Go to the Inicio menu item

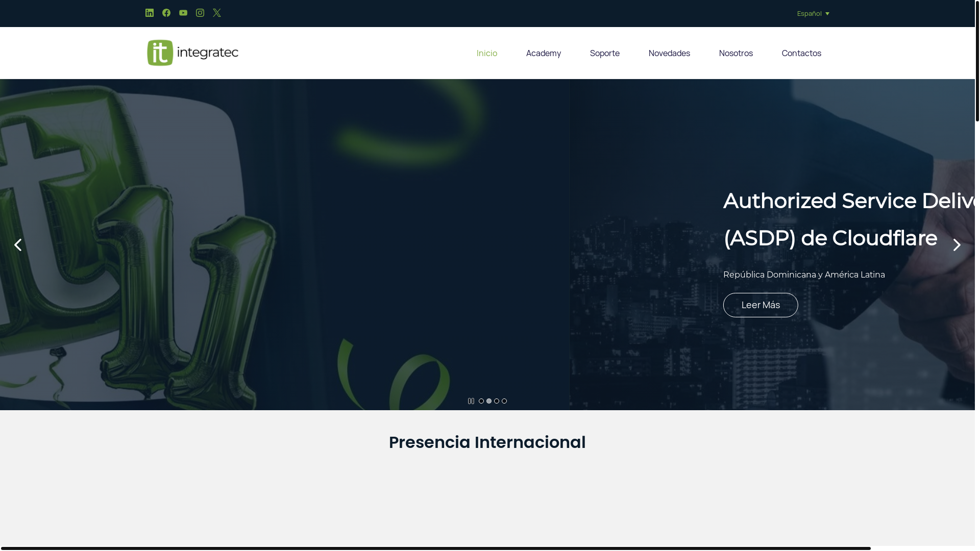point(487,53)
